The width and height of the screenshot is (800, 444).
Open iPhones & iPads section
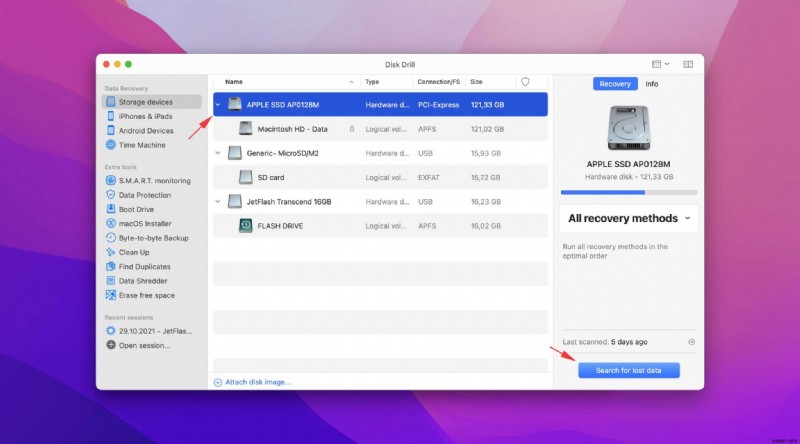tap(145, 116)
